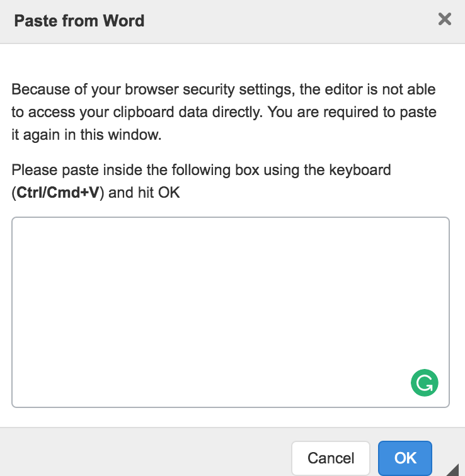Click the phrase "and hit OK"

(146, 193)
